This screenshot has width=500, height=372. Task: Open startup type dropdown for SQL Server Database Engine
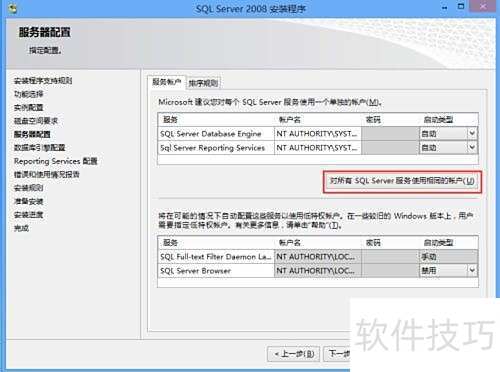pyautogui.click(x=472, y=134)
